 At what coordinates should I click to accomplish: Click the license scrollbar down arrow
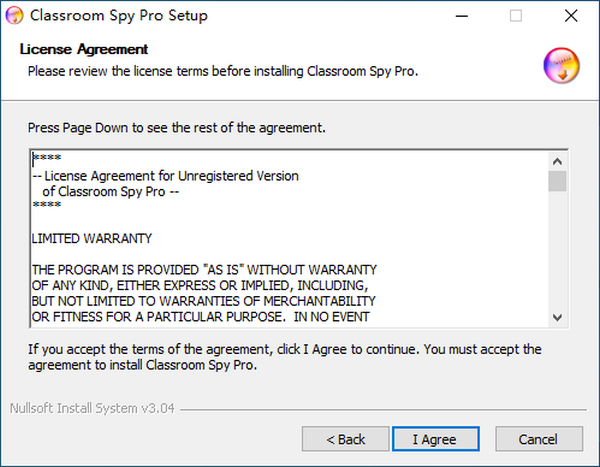[x=558, y=316]
